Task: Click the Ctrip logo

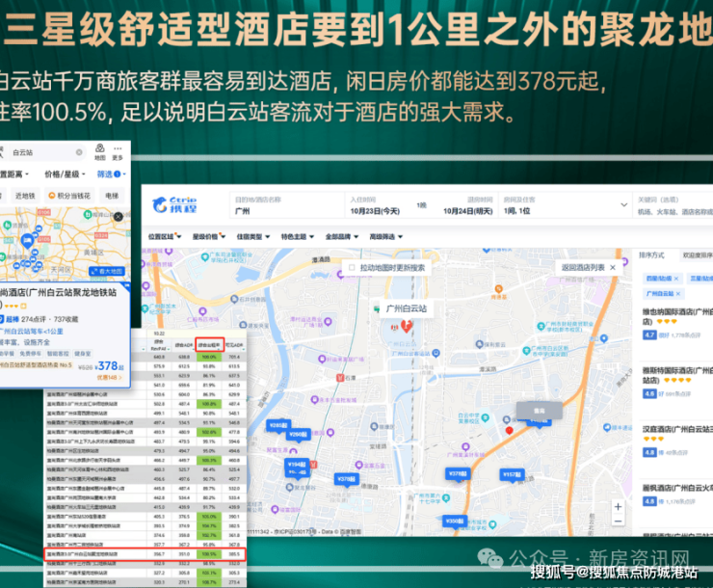Action: (174, 204)
